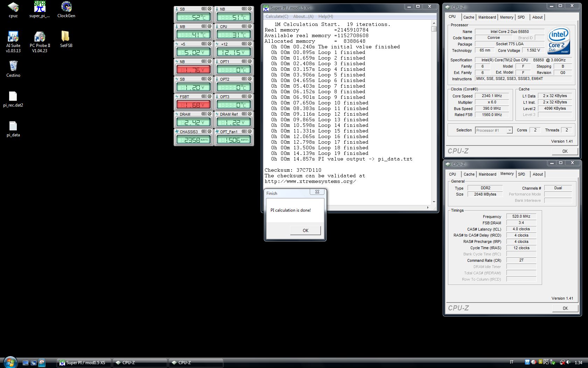Click Super PI horizontal scrollbar right arrow
The width and height of the screenshot is (588, 368).
coord(428,208)
